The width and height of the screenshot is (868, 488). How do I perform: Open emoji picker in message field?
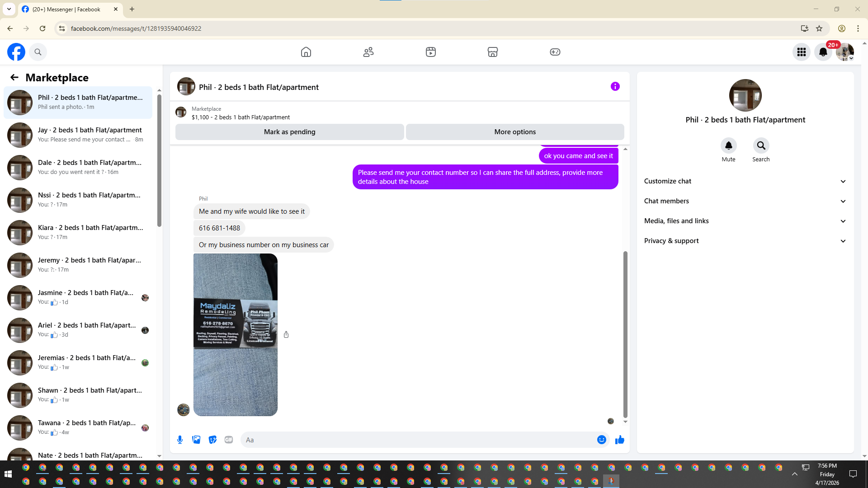coord(601,440)
